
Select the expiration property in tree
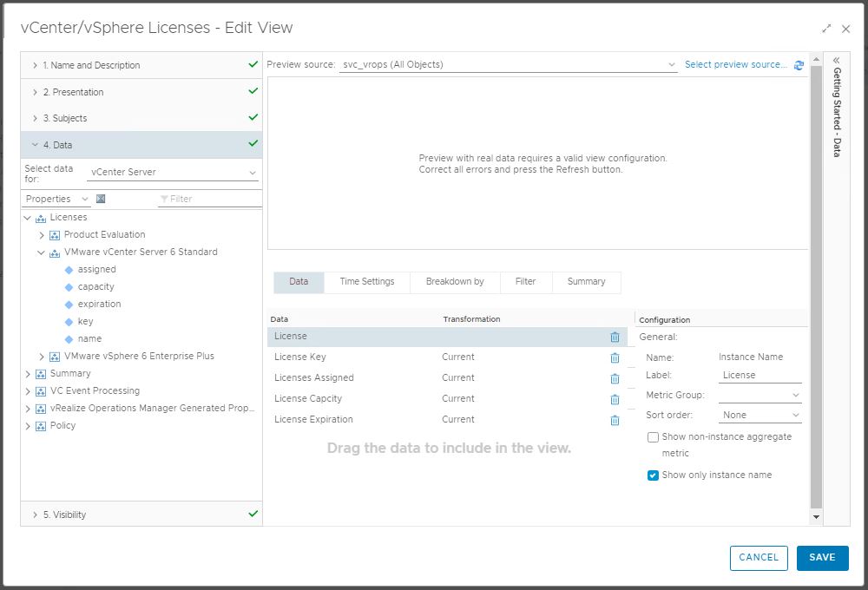(99, 305)
